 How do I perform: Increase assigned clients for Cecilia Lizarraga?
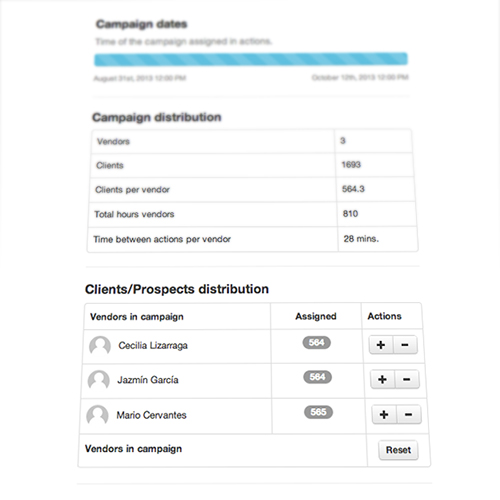point(381,345)
